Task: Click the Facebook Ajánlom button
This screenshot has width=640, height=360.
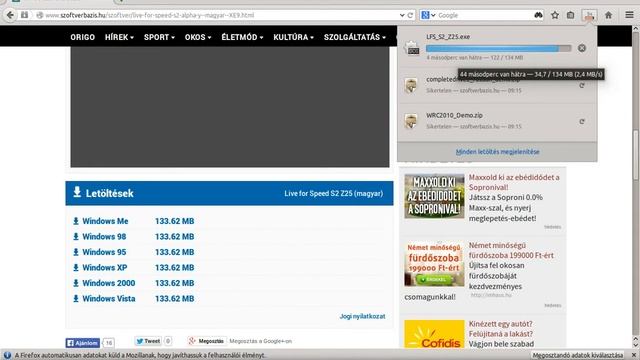Action: (x=82, y=343)
